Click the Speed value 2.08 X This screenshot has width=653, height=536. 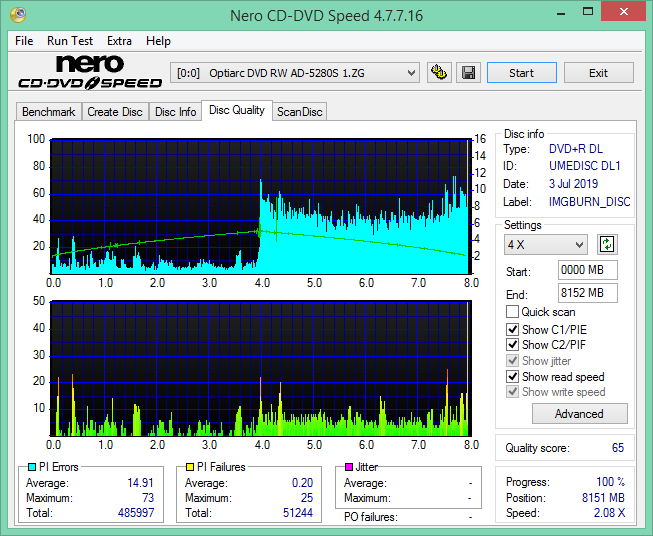click(609, 513)
